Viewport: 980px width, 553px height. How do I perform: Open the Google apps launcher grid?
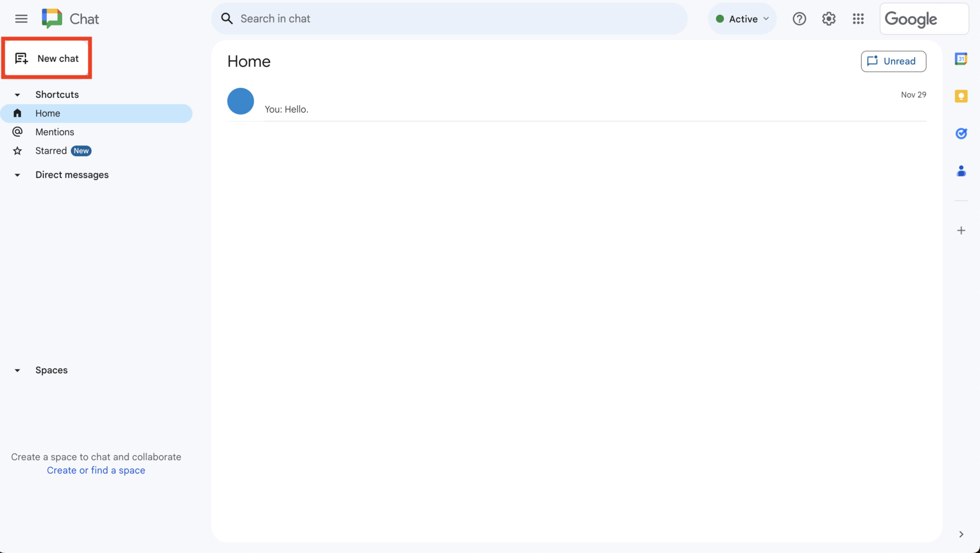click(859, 18)
